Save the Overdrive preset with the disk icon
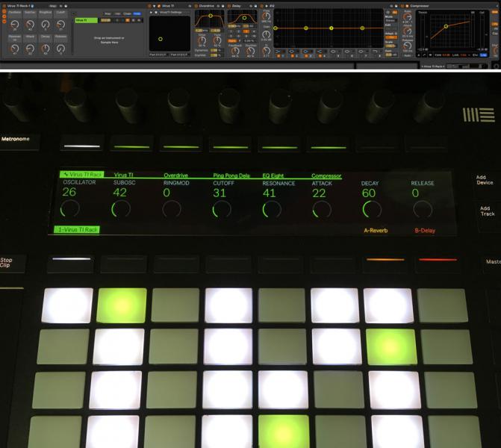501x448 pixels. [x=223, y=6]
